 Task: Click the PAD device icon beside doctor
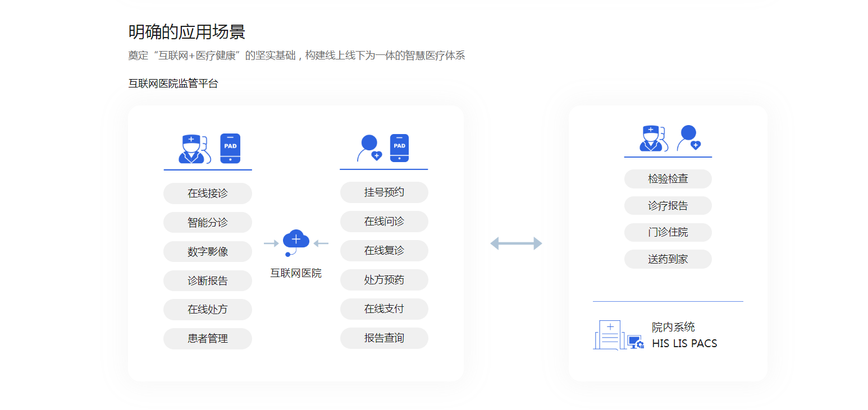(x=230, y=149)
